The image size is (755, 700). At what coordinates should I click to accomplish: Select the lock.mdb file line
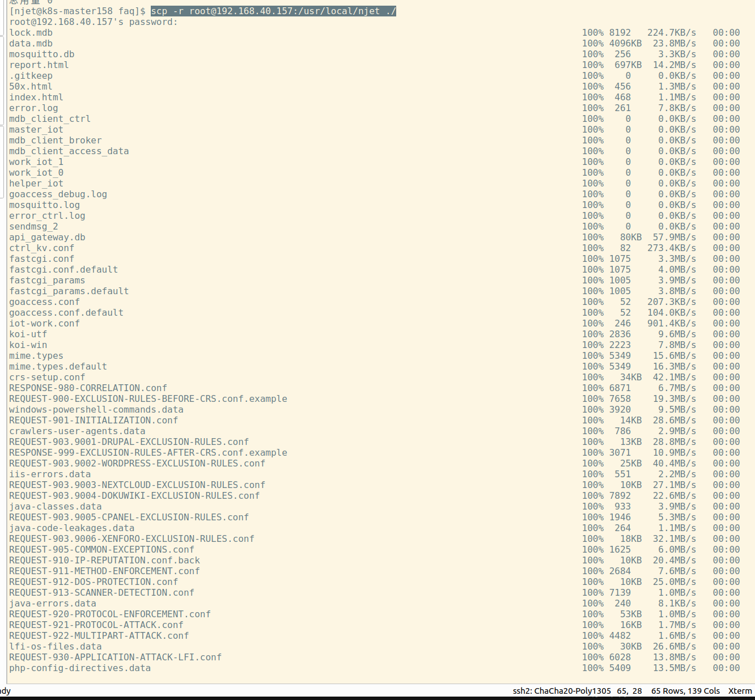(31, 33)
